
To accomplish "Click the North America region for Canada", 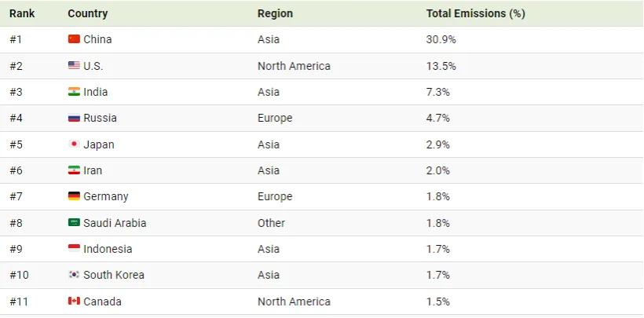I will pos(294,302).
